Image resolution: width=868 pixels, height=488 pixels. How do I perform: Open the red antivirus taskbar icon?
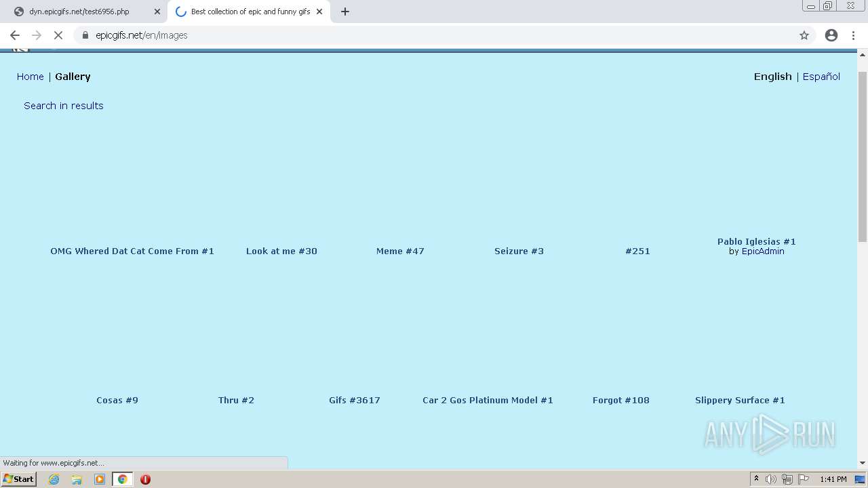[145, 479]
